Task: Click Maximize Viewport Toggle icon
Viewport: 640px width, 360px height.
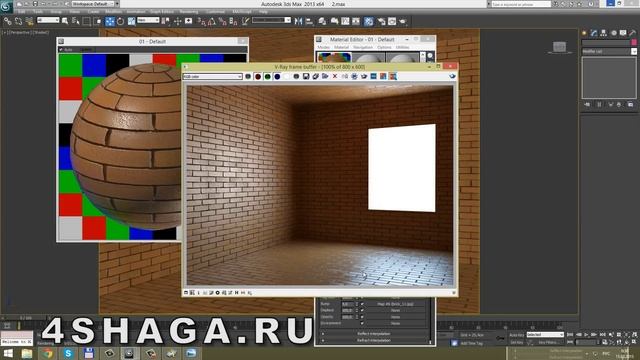Action: [x=634, y=342]
